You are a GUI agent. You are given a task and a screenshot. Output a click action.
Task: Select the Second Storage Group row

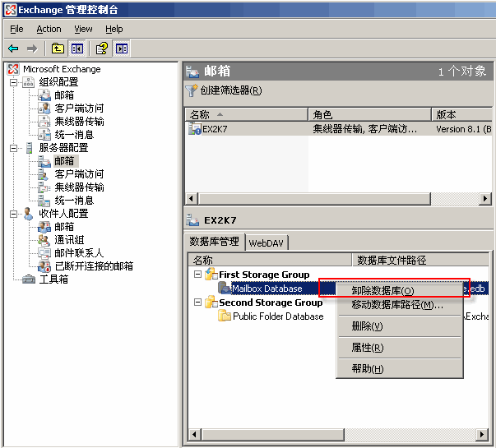271,303
